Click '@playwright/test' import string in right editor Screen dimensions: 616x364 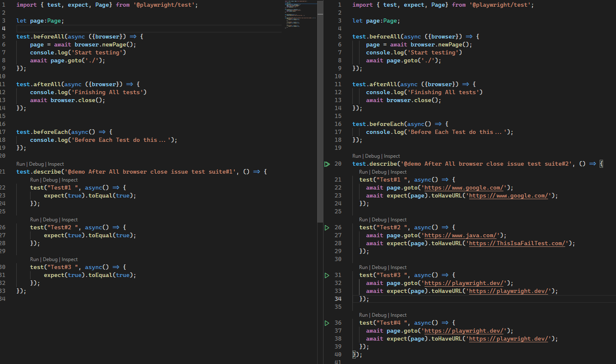pos(500,5)
